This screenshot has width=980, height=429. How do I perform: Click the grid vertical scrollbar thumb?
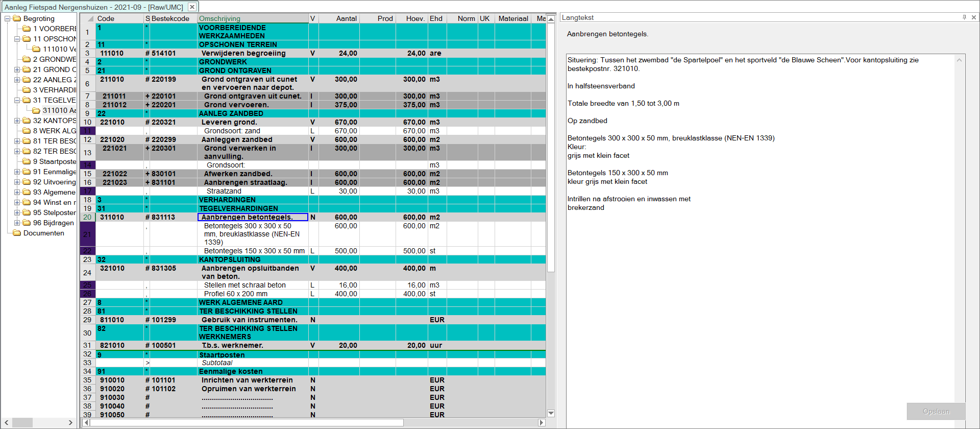[551, 147]
